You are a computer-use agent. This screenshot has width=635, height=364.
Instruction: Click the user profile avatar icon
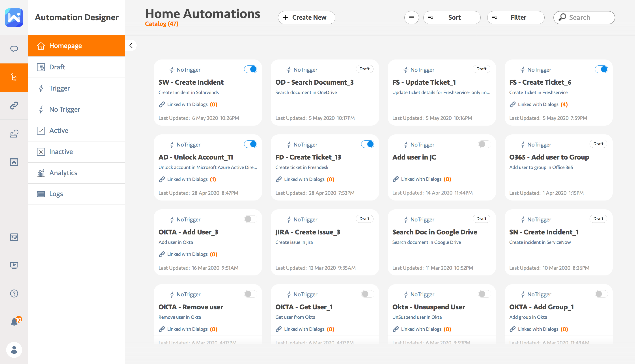coord(14,350)
